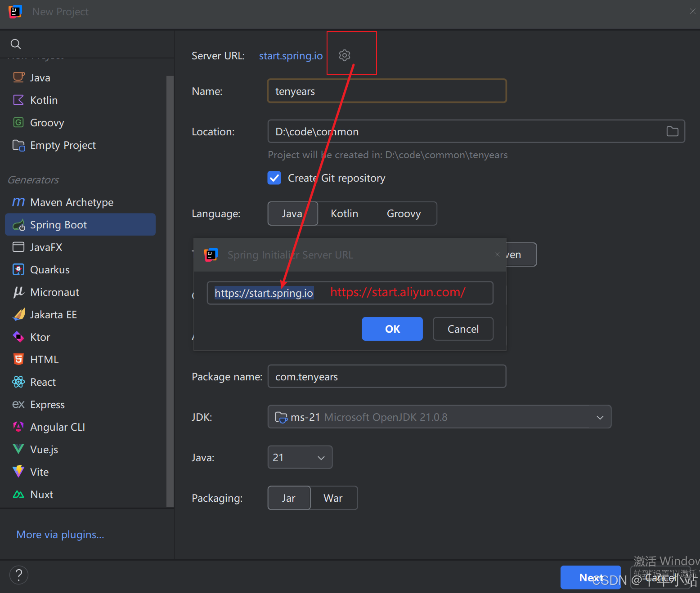Screen dimensions: 700x593
Task: Open the JDK ms-21 dropdown
Action: click(x=440, y=417)
